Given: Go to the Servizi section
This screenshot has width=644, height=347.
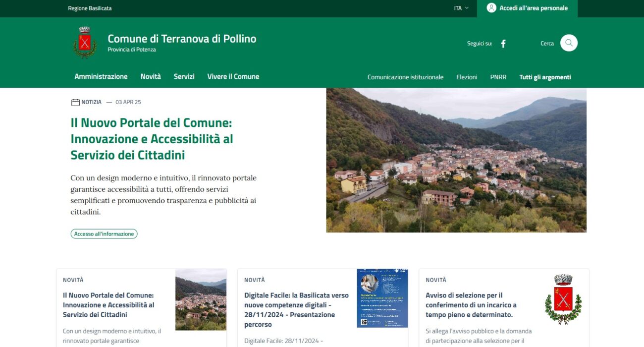Looking at the screenshot, I should 184,76.
